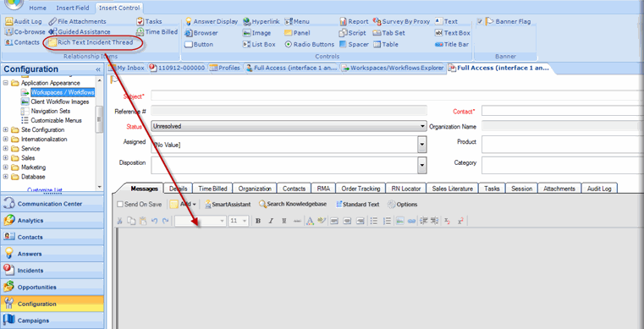The width and height of the screenshot is (644, 329).
Task: Insert a Tab Set control
Action: click(388, 33)
